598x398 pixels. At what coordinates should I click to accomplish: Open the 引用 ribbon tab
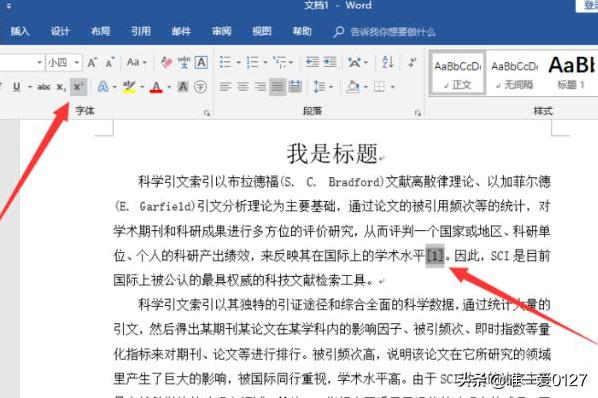click(x=141, y=31)
